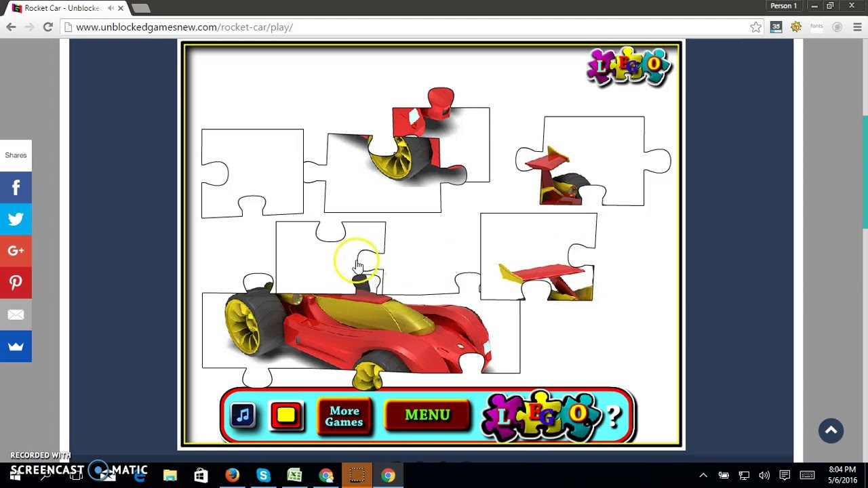The height and width of the screenshot is (488, 868).
Task: Go back with the browser back arrow
Action: [x=11, y=27]
